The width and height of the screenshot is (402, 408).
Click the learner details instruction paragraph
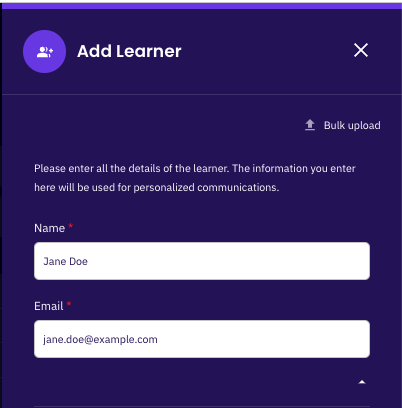tap(195, 178)
